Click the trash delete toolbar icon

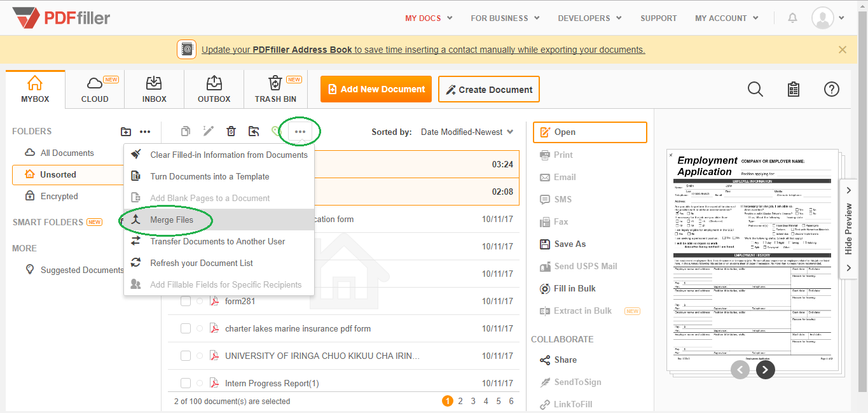pos(231,131)
